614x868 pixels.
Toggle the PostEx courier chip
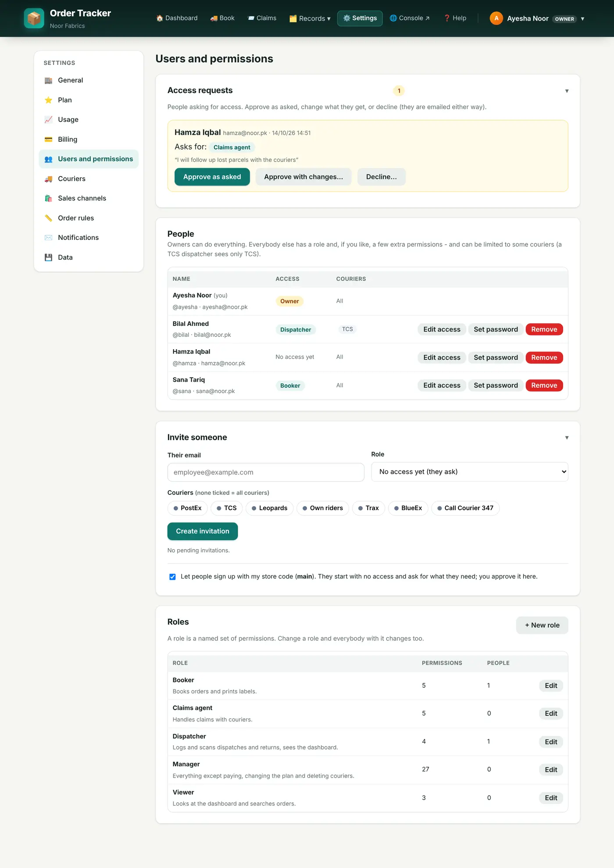188,508
